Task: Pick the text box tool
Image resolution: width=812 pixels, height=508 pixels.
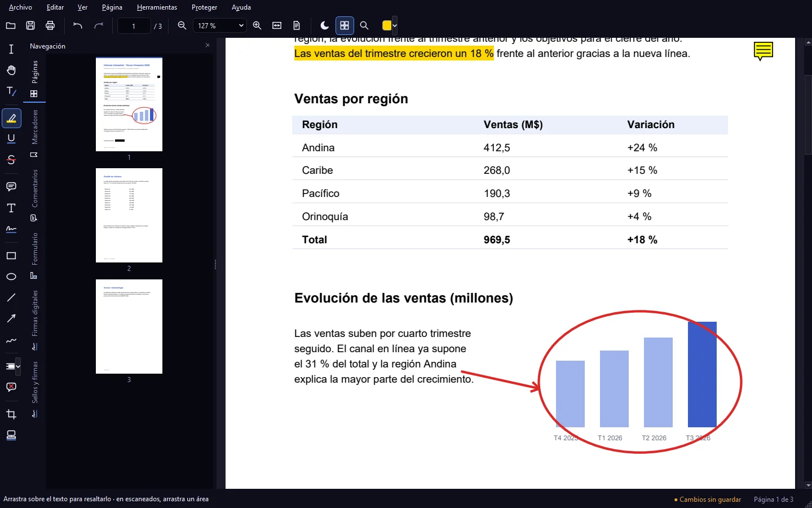Action: [x=11, y=208]
